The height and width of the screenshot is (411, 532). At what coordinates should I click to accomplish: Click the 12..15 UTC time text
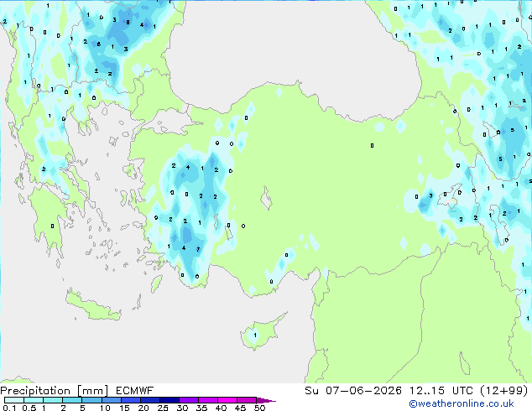click(x=441, y=391)
